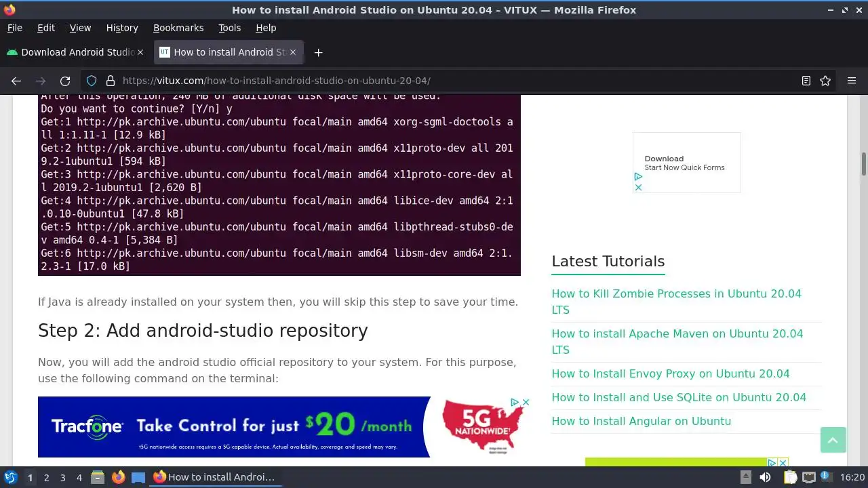Click the 16:20 clock in taskbar
This screenshot has width=868, height=488.
(852, 477)
